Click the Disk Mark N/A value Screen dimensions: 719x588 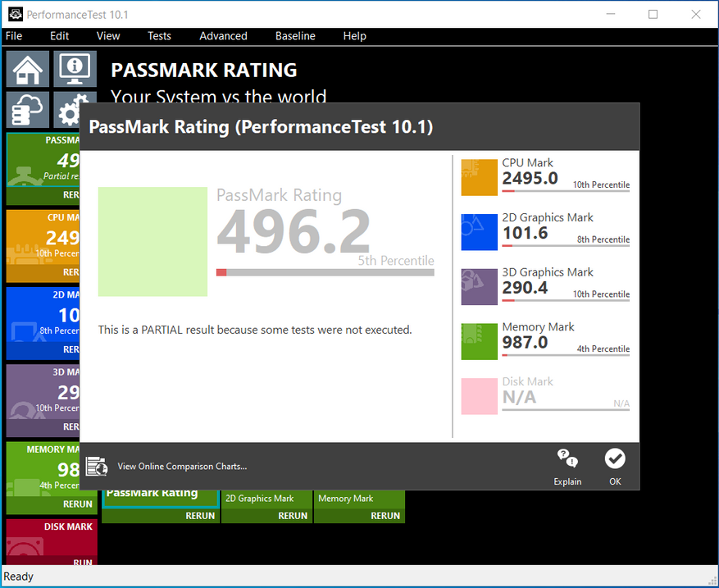coord(519,397)
